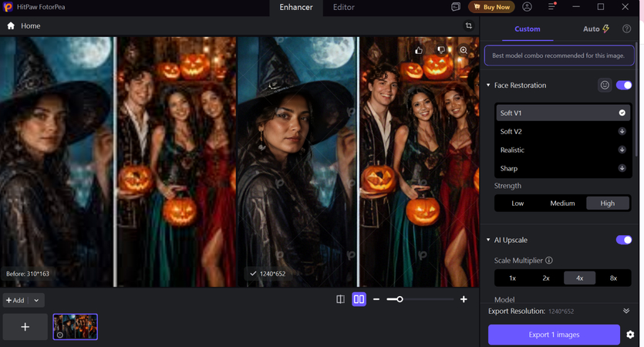Viewport: 644px width, 347px height.
Task: Switch to the Enhancer tab
Action: [x=296, y=7]
